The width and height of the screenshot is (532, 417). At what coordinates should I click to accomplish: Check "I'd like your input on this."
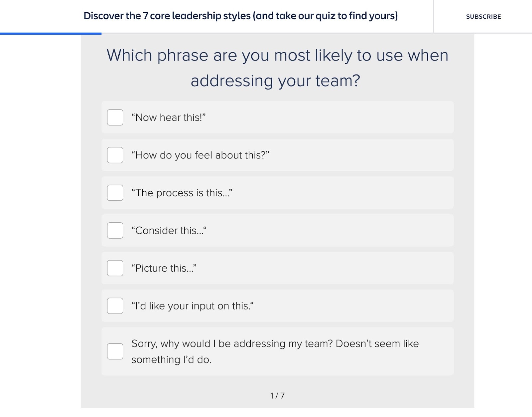[115, 306]
